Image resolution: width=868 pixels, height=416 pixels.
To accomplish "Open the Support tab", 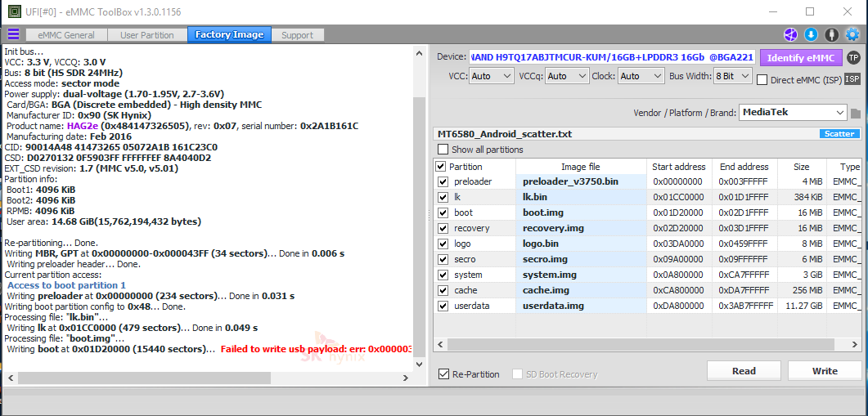I will point(297,35).
